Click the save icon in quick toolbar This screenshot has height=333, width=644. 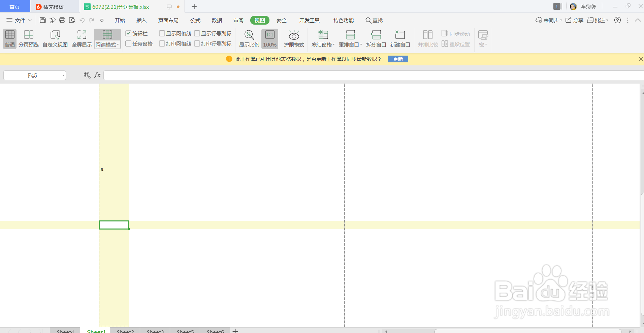[43, 20]
